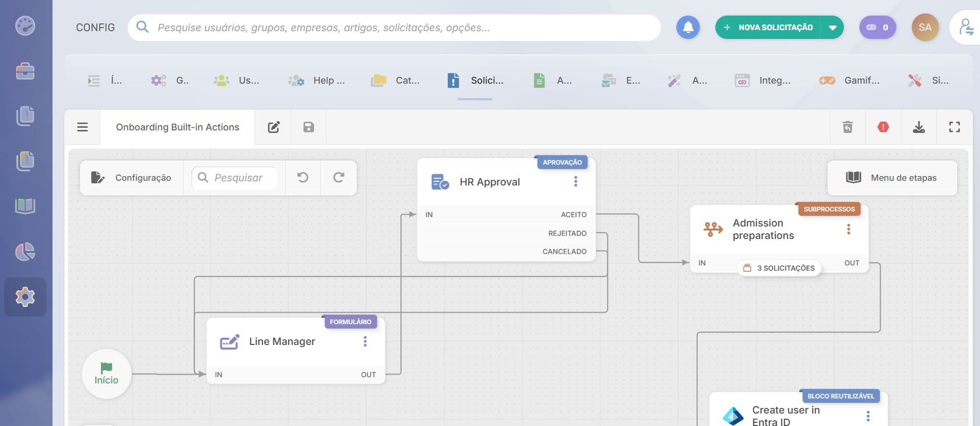The height and width of the screenshot is (426, 980).
Task: Click the ACEITO output of HR Approval
Action: 573,215
